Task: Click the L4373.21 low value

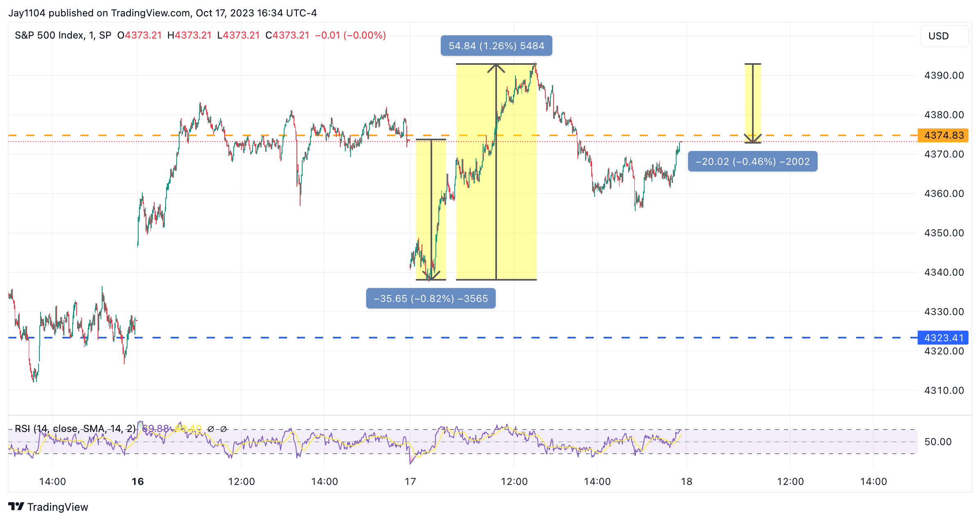Action: (239, 35)
